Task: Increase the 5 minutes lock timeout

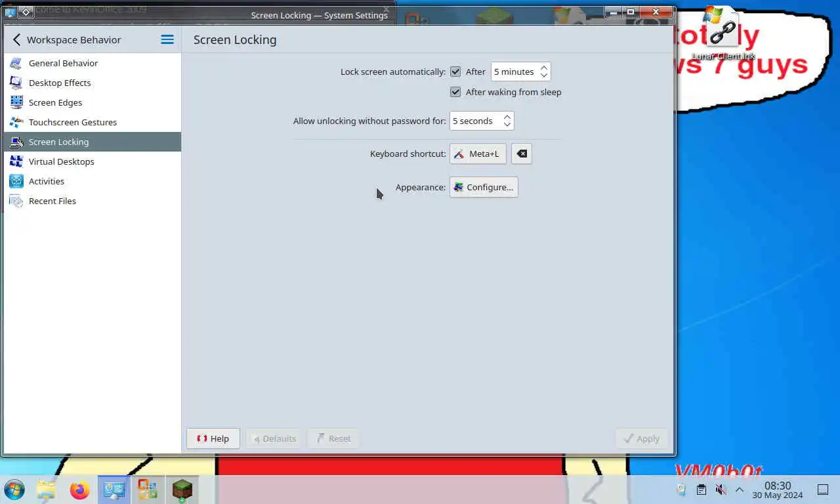Action: (543, 68)
